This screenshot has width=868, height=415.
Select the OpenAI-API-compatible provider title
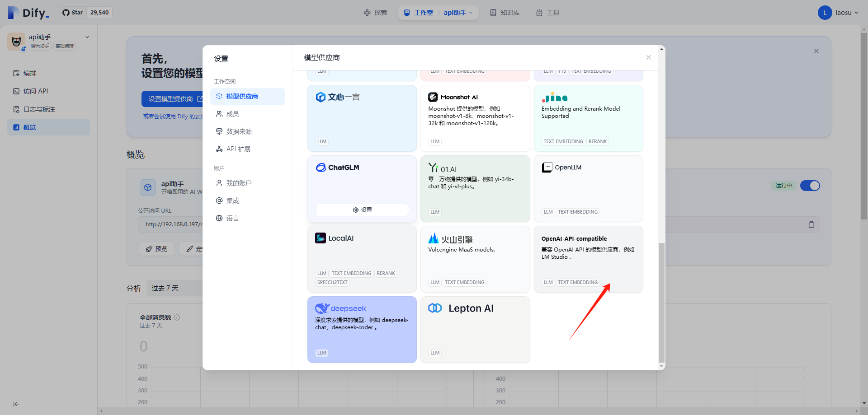[574, 239]
